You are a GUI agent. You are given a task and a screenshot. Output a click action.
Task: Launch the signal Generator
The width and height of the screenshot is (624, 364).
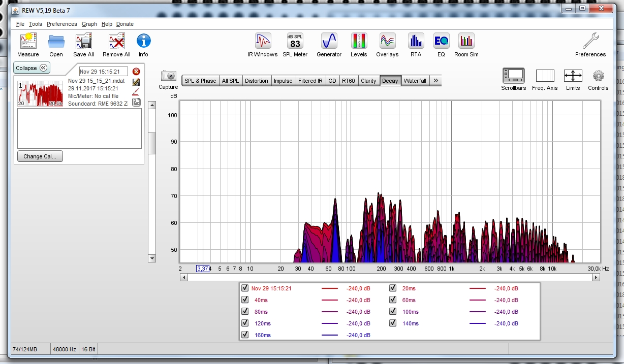point(329,42)
